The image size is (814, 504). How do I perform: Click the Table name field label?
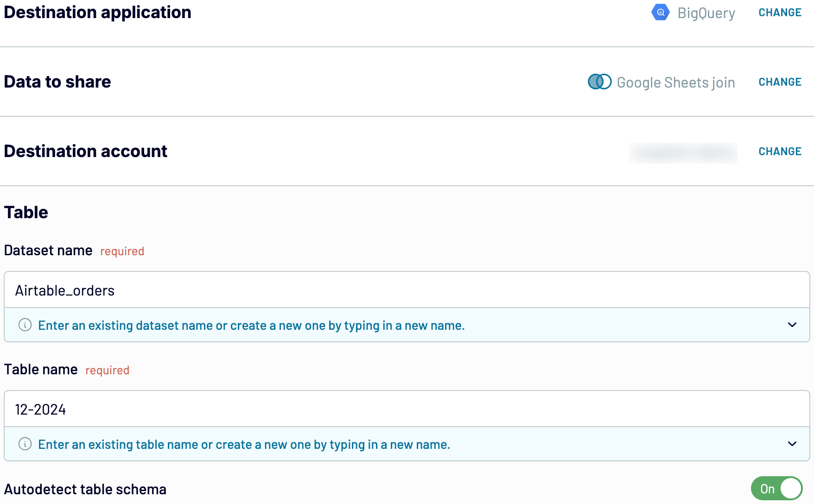tap(41, 370)
